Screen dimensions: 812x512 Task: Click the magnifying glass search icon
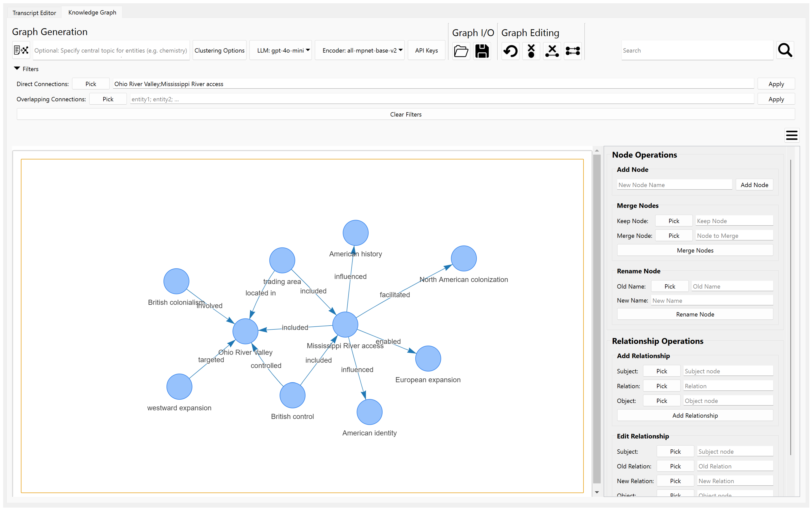785,50
